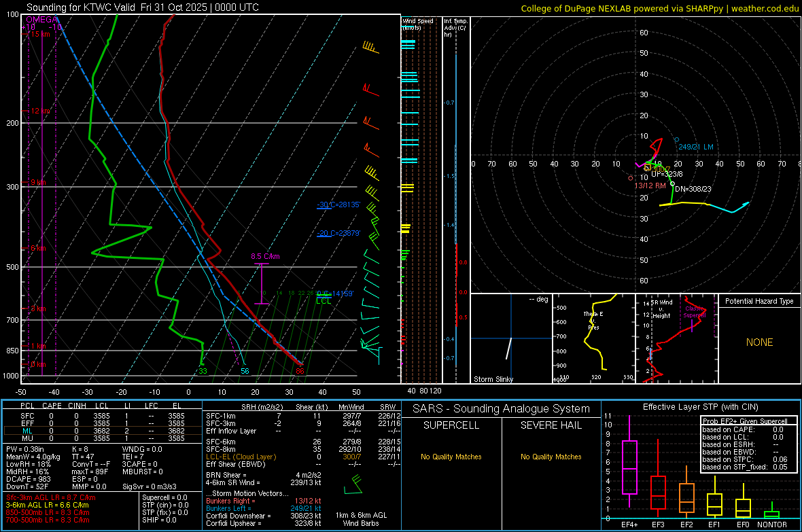Click the NONE hazard type text

pos(759,342)
